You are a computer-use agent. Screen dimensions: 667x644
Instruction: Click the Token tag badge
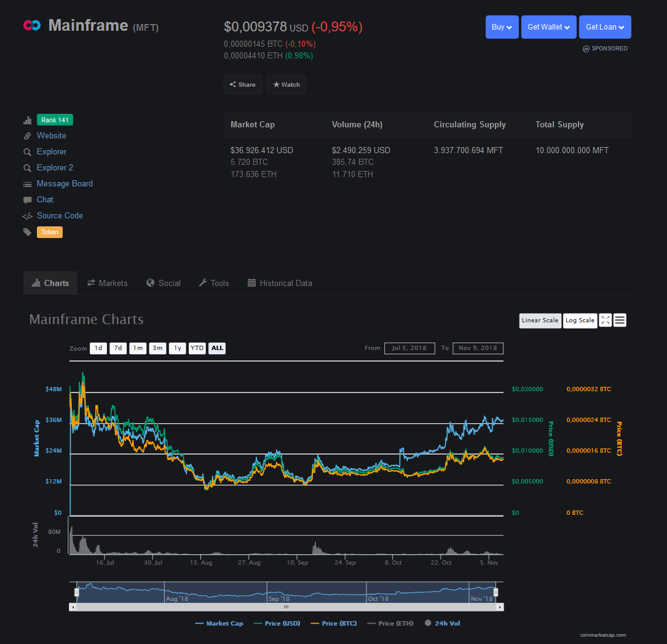50,232
